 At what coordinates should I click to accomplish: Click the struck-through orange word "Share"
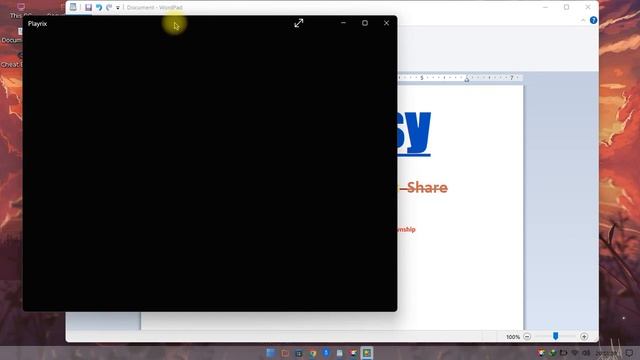pos(427,187)
